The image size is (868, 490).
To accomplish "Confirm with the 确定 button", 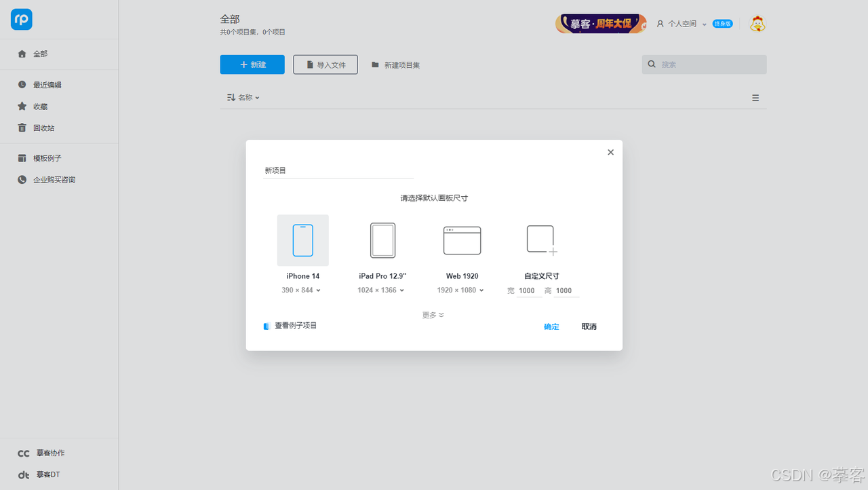I will coord(551,326).
